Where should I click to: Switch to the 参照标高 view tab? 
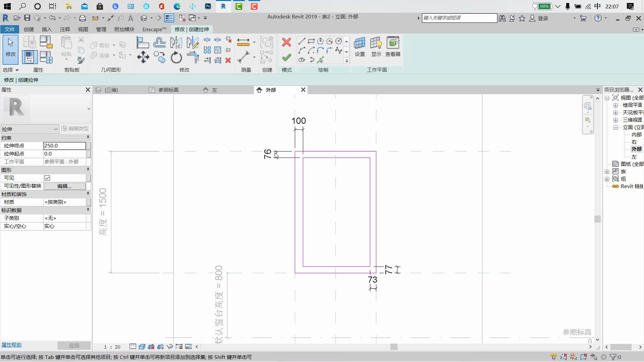pyautogui.click(x=168, y=90)
